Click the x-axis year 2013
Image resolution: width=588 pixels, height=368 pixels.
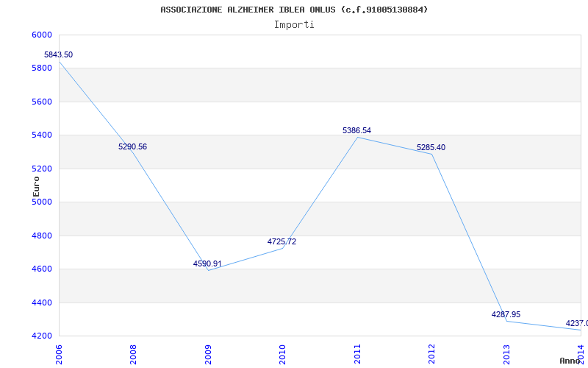[x=506, y=354]
